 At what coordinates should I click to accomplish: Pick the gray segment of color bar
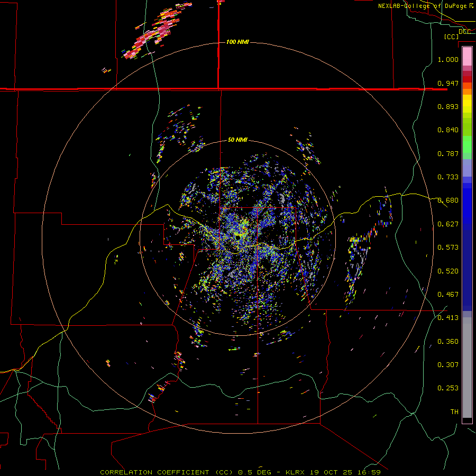click(467, 368)
